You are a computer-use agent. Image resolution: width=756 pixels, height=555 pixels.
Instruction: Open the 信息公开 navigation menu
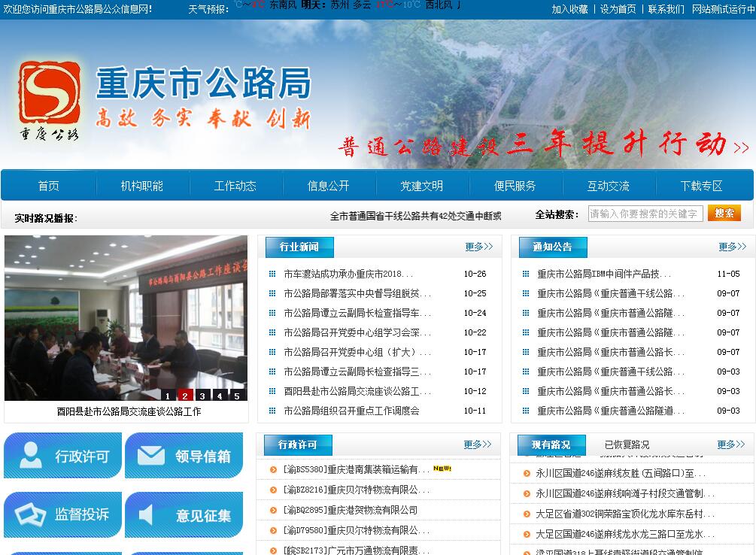pos(329,186)
